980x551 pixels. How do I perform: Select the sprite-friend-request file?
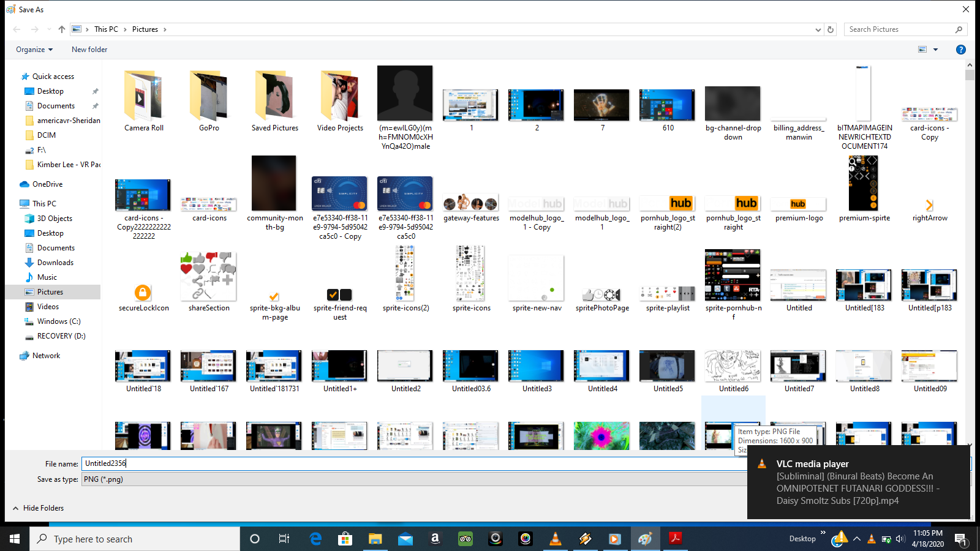[x=340, y=304]
